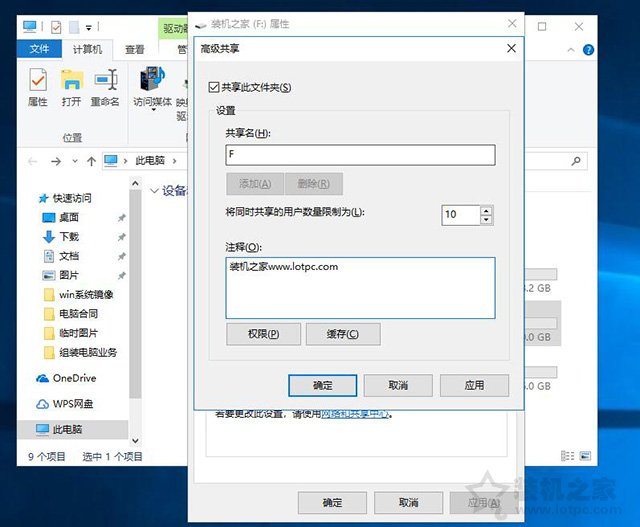Click the navigation pane scroll up arrow
Viewport: 640px width, 527px height.
136,184
